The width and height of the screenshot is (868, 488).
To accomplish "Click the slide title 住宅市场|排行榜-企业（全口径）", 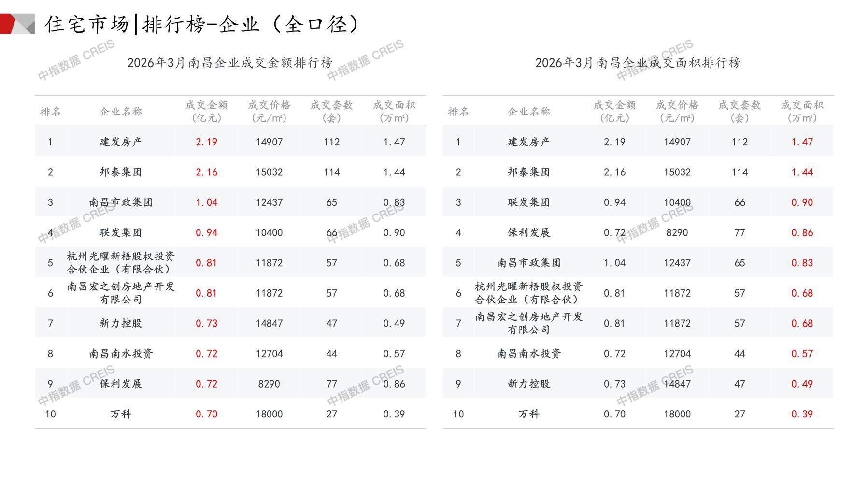I will (x=203, y=24).
